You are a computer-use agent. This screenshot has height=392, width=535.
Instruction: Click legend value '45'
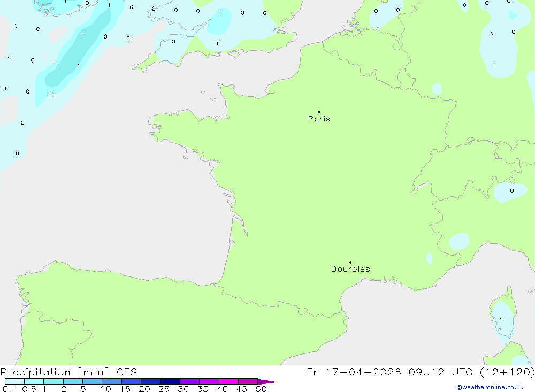(x=242, y=389)
